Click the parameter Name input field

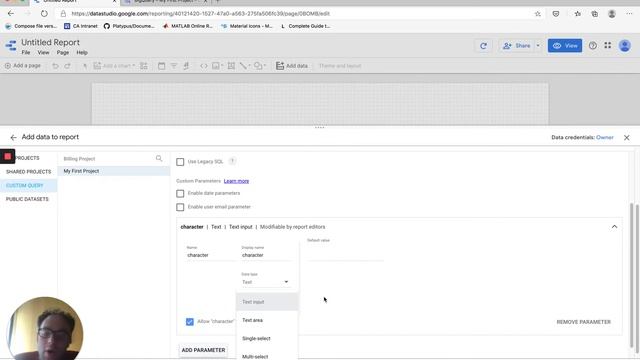click(210, 255)
